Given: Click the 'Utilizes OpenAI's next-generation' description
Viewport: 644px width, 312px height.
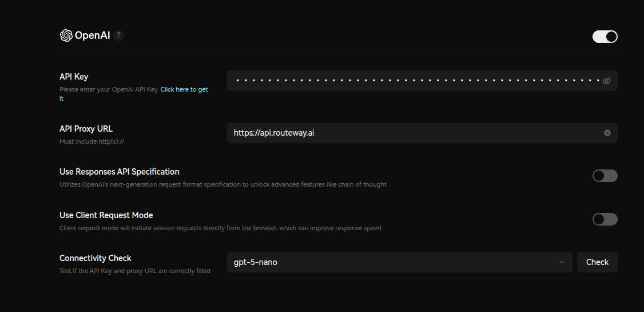Looking at the screenshot, I should pos(223,184).
